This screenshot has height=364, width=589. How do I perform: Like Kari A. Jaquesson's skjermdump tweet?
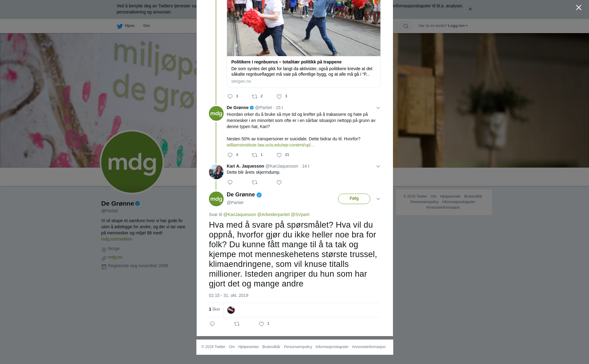(x=279, y=183)
